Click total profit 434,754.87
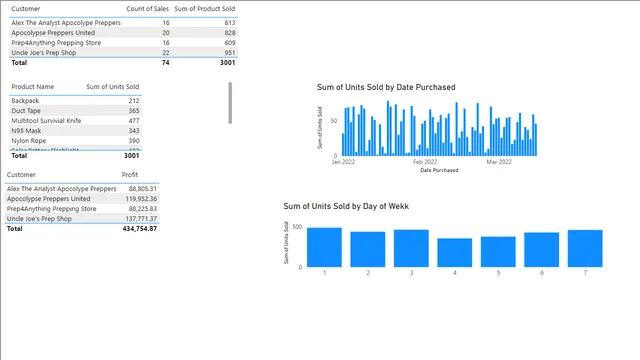This screenshot has height=360, width=640. click(x=140, y=229)
